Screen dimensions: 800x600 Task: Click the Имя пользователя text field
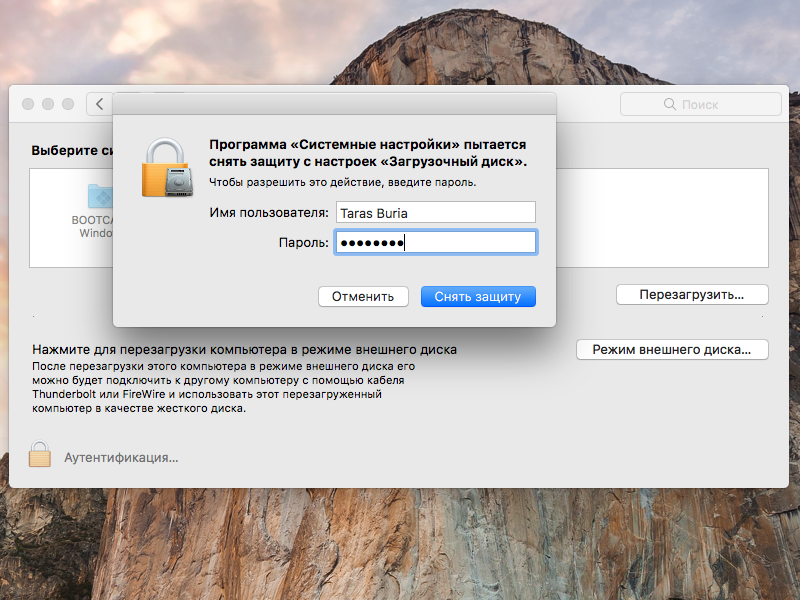(x=435, y=212)
